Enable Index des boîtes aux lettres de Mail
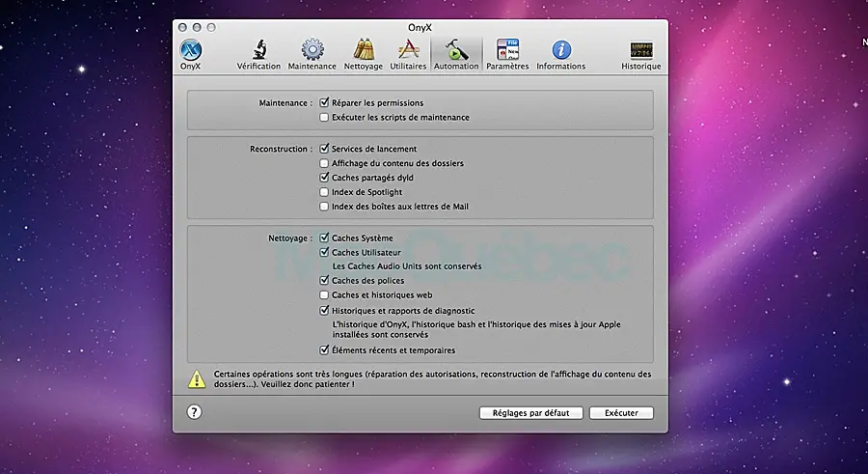The width and height of the screenshot is (868, 474). (x=324, y=207)
